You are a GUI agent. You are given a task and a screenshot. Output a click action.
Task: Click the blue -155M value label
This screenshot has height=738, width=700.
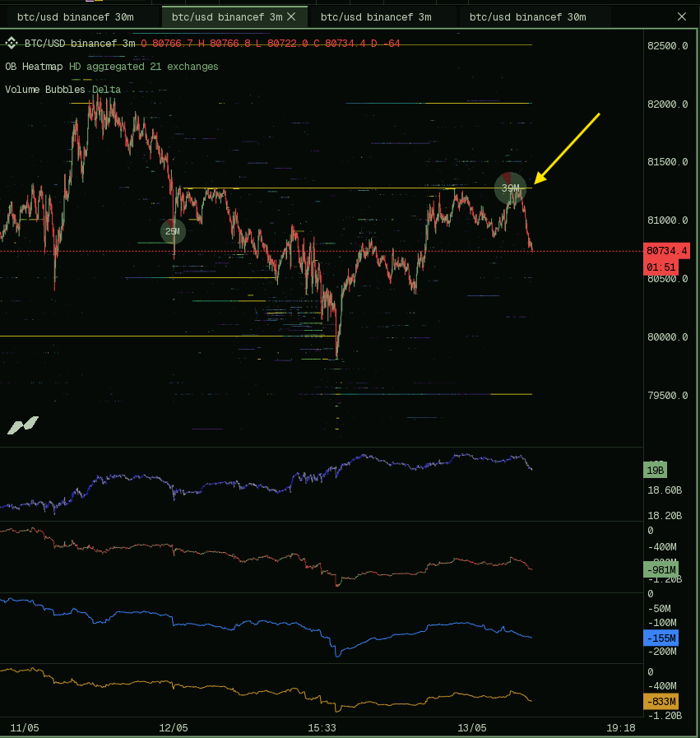point(661,638)
